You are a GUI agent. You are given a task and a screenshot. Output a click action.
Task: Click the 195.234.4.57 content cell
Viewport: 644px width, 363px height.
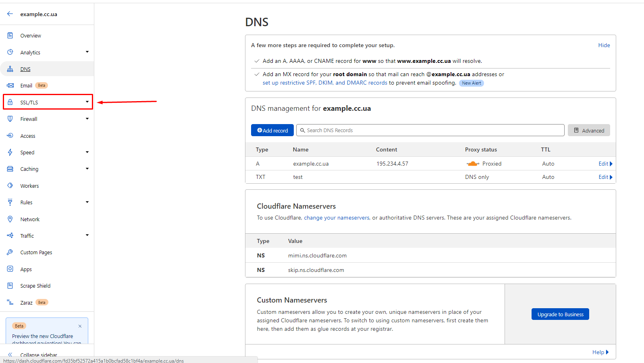click(x=393, y=164)
